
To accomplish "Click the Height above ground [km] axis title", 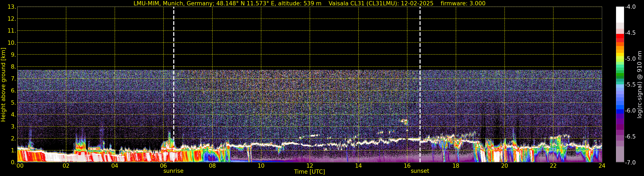I will coord(3,85).
